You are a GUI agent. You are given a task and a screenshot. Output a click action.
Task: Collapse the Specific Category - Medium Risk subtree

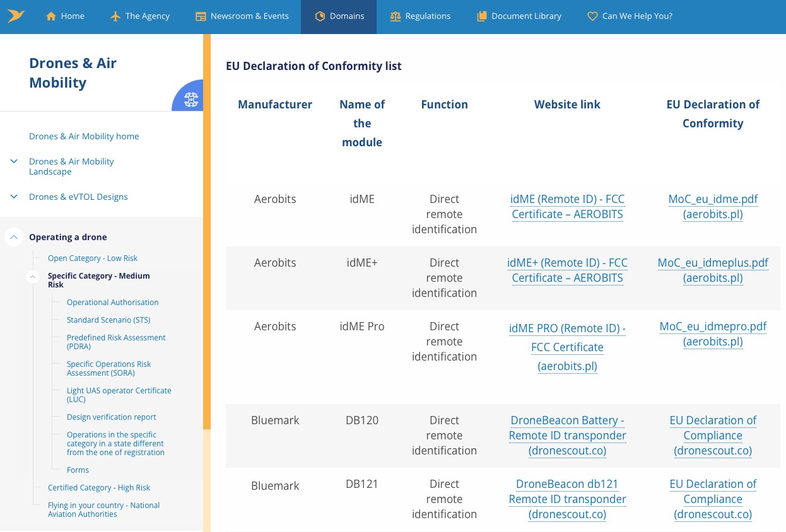coord(32,277)
